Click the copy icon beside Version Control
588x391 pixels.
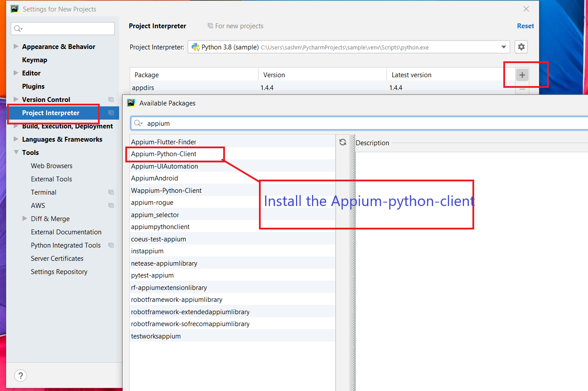[x=111, y=100]
